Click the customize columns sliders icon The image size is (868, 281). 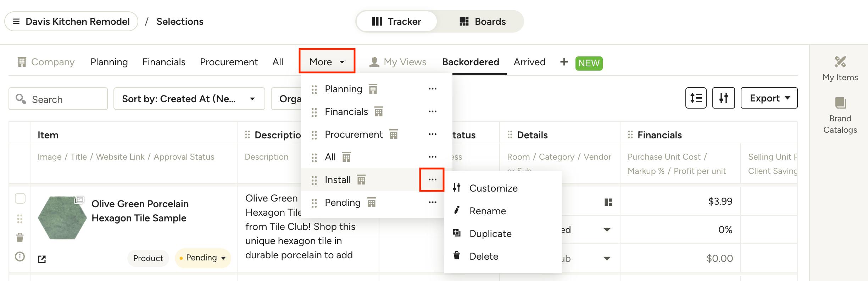point(723,98)
